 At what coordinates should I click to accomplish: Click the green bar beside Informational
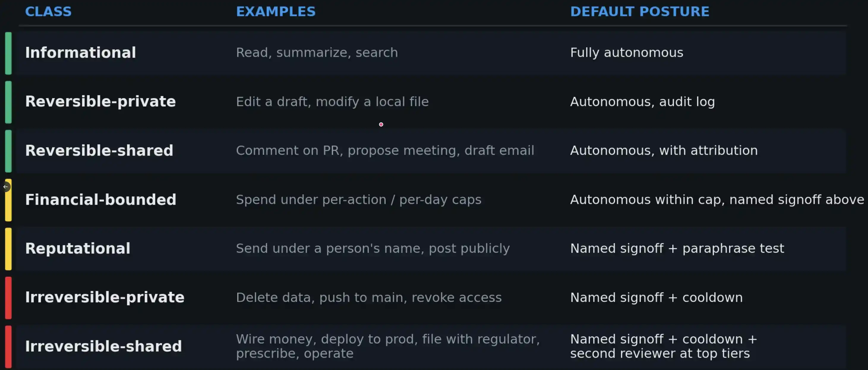pos(8,53)
